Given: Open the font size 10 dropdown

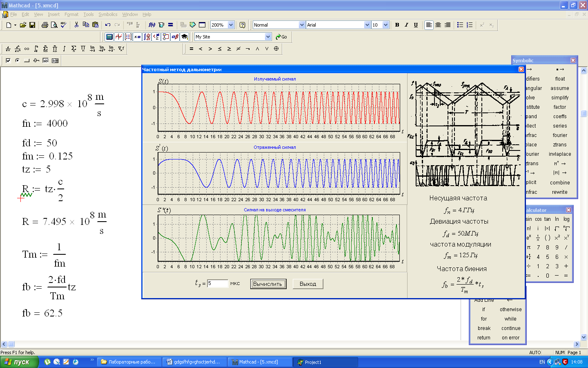Looking at the screenshot, I should tap(385, 25).
